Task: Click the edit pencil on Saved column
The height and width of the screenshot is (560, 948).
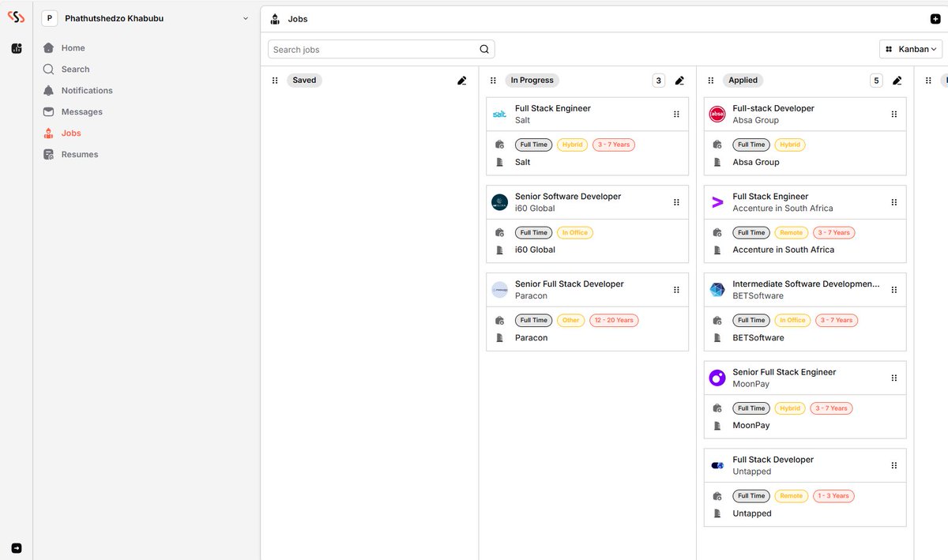Action: [462, 81]
